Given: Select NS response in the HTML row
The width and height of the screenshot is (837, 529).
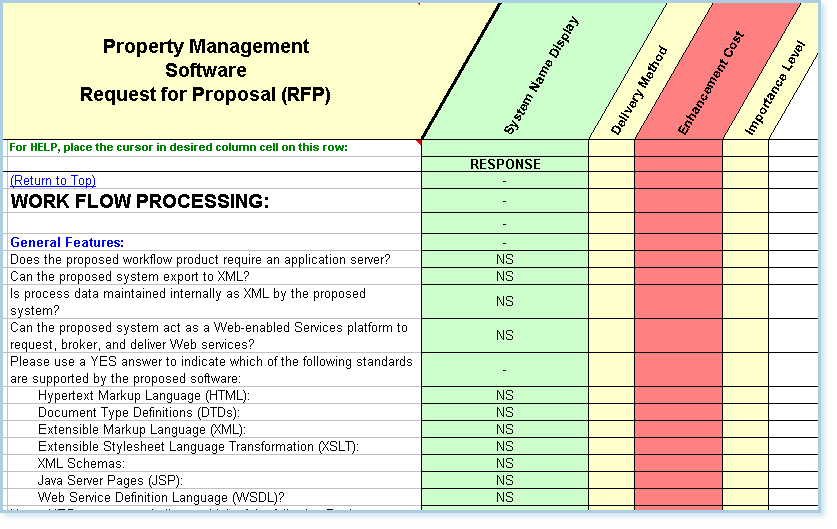Looking at the screenshot, I should pos(505,396).
